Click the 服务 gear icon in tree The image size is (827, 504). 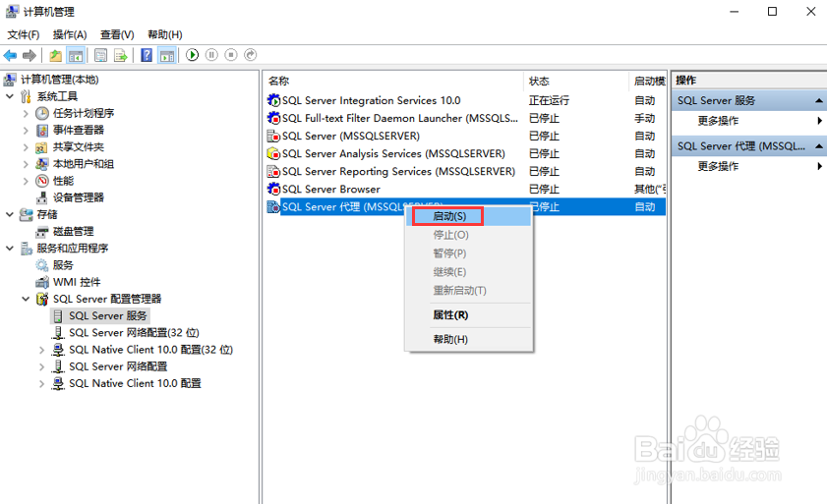[x=41, y=265]
